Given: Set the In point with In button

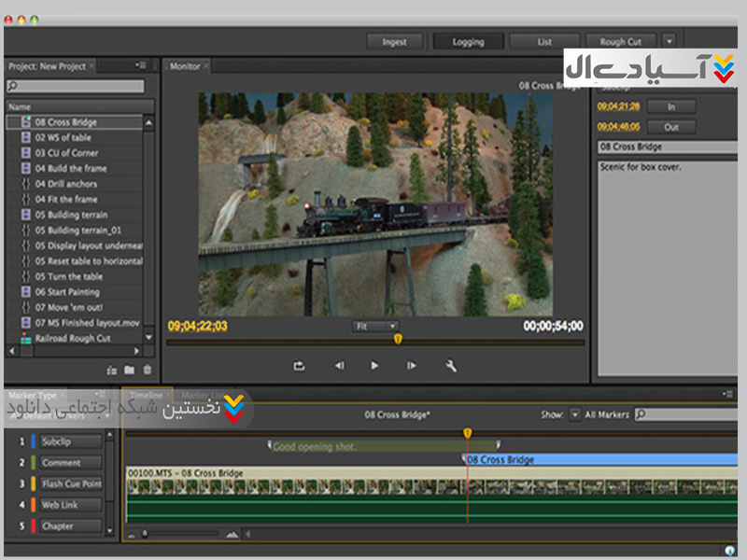Looking at the screenshot, I should [671, 107].
